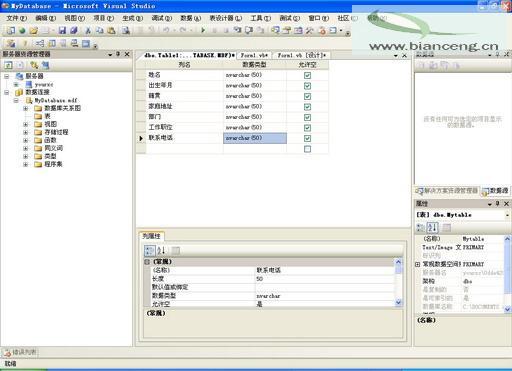This screenshot has width=512, height=371.
Task: Open the Object Browser toolbar icon
Action: click(298, 30)
